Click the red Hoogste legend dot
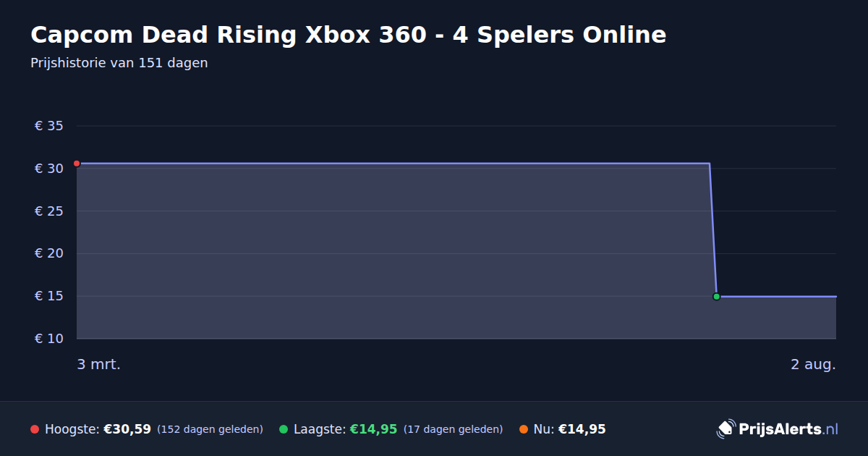Image resolution: width=868 pixels, height=456 pixels. [x=35, y=429]
